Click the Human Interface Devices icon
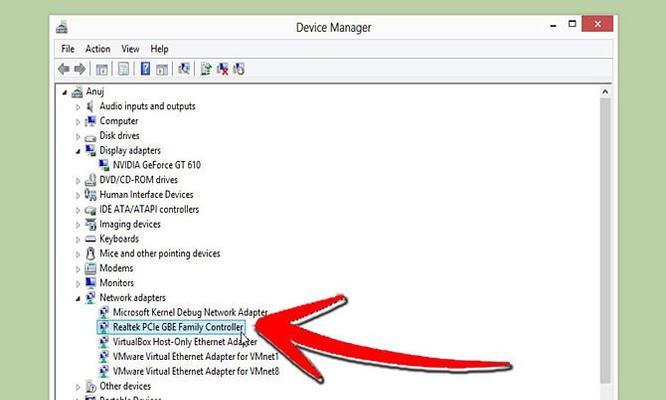Viewport: 666px width, 400px height. tap(90, 194)
